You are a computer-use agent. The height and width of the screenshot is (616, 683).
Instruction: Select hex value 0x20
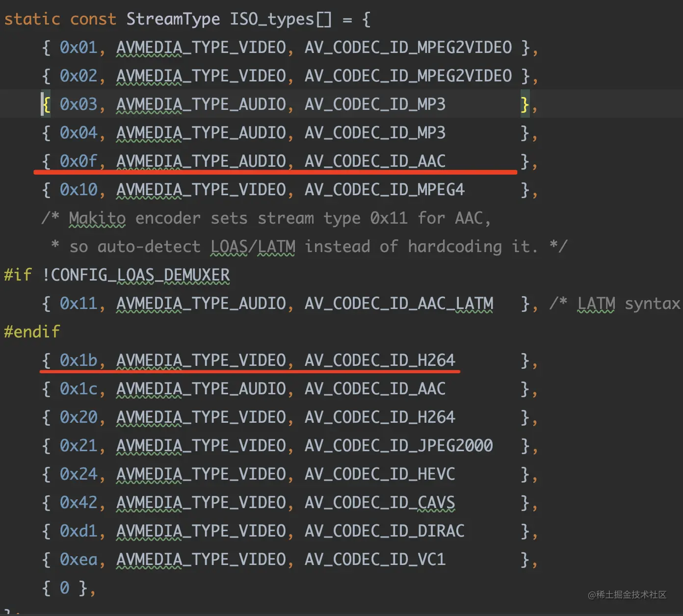point(79,417)
